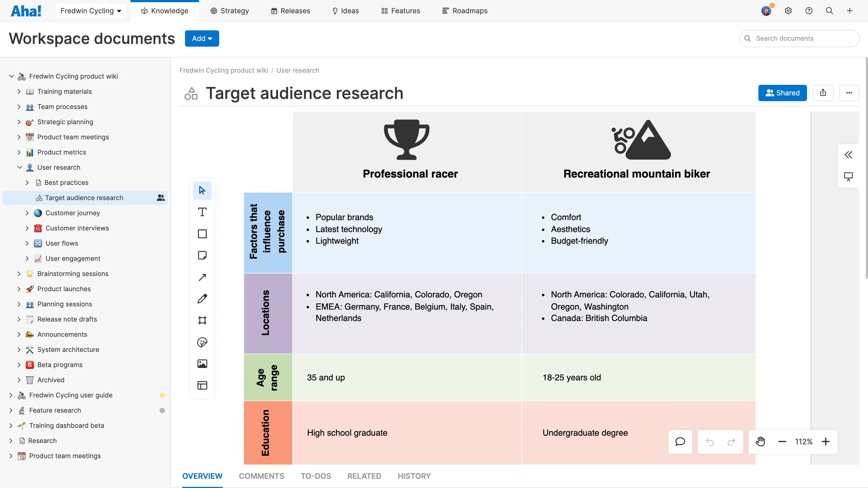Open the Roadmaps menu

(465, 11)
